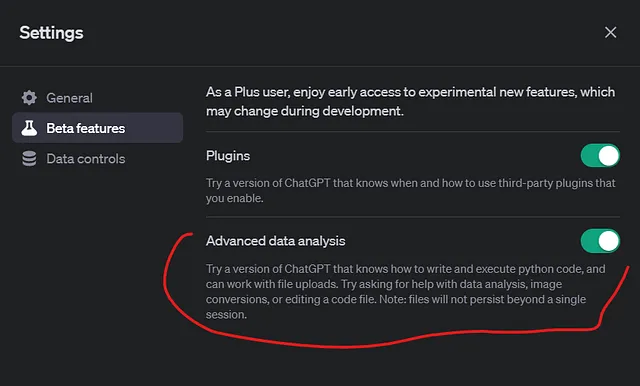Screen dimensions: 640x386
Task: Close the Settings dialog with the X
Action: point(610,32)
